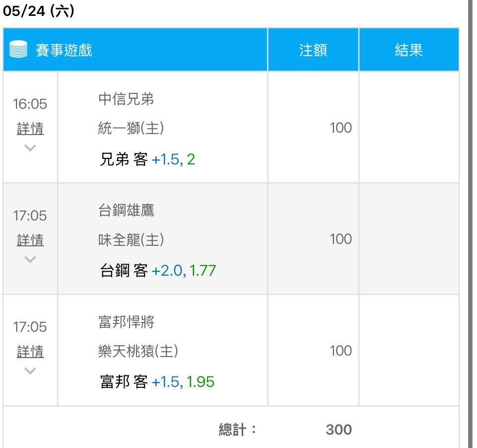Select the 兄弟 客 +1.5 bet line
Screen dimensions: 477x448
[147, 160]
